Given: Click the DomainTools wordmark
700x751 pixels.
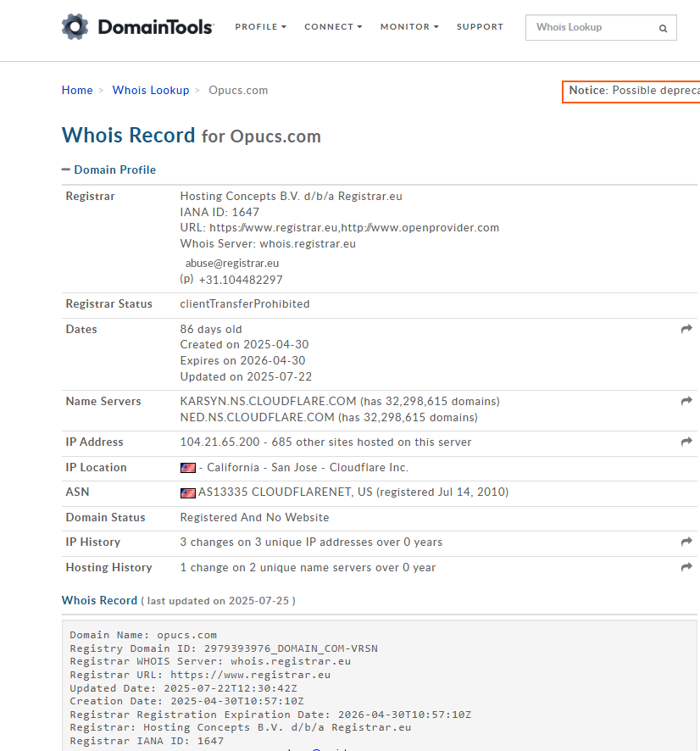Looking at the screenshot, I should (x=156, y=27).
